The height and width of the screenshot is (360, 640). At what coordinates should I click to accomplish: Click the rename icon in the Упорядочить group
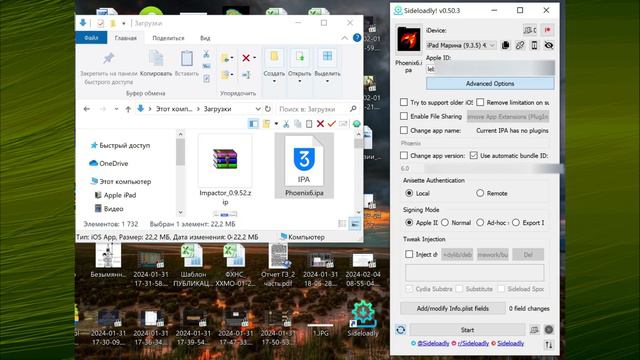coord(246,75)
